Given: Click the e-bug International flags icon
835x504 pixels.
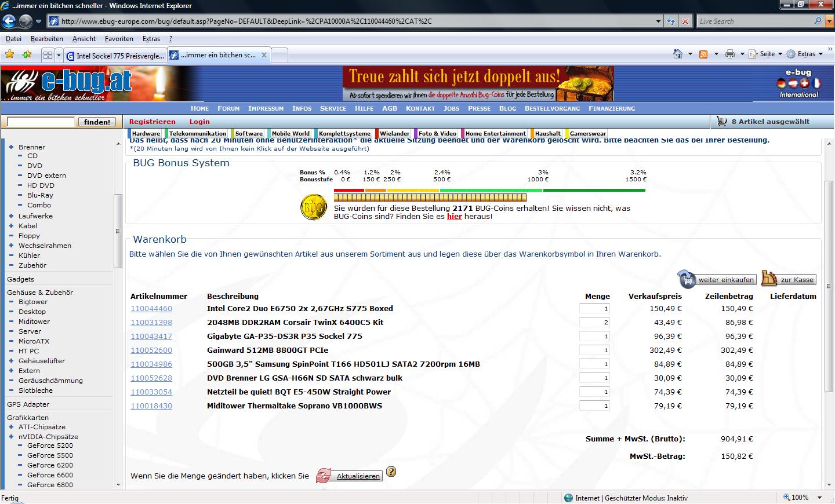Looking at the screenshot, I should point(798,83).
